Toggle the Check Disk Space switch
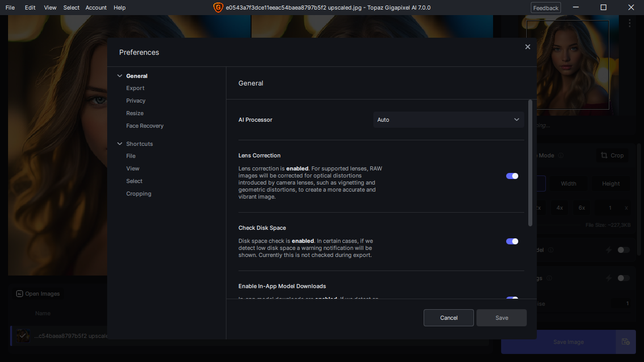 click(x=512, y=241)
